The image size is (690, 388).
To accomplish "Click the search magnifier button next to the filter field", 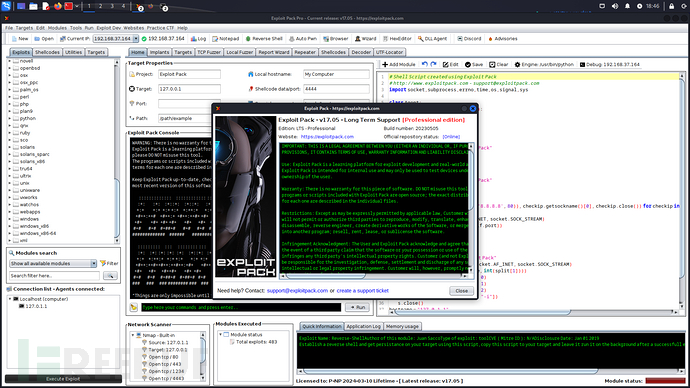I will (110, 276).
